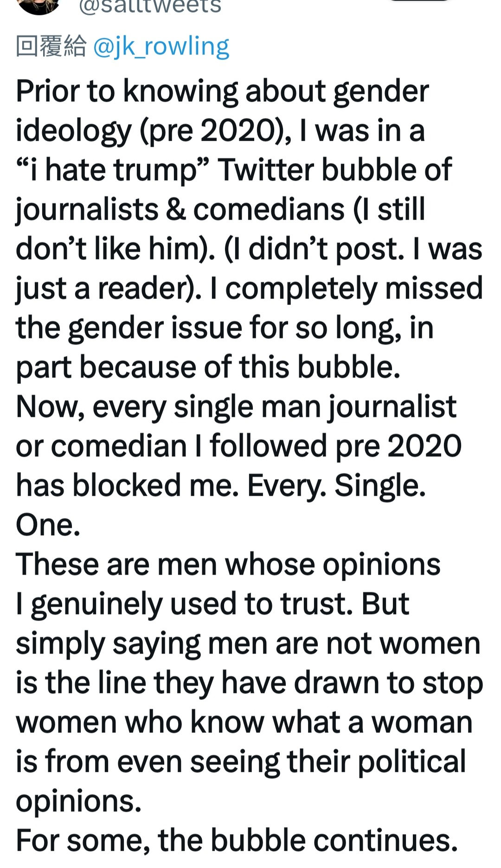Tap the partially visible follow button at top right
Screen dimensions: 501x868
(419, 1)
